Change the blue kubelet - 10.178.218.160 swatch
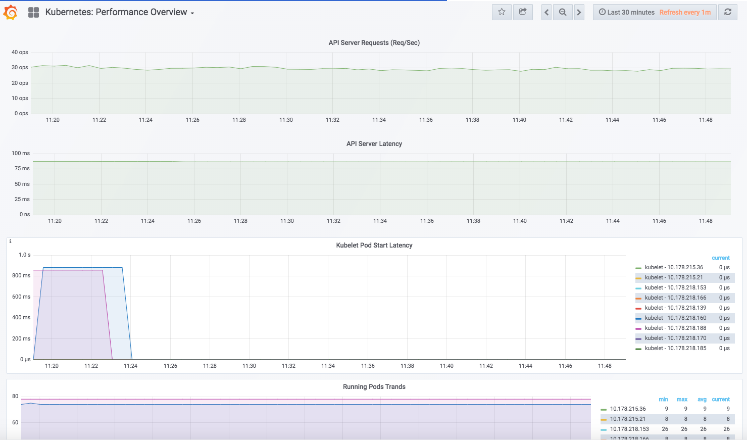 [x=638, y=319]
